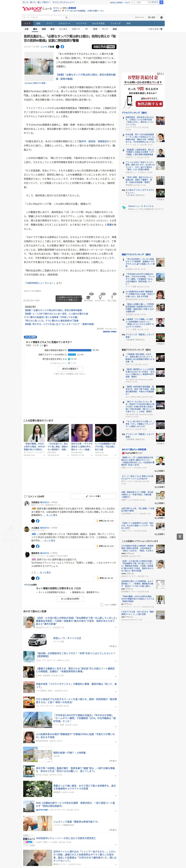Click the article video thumbnail image
Image resolution: width=186 pixels, height=868 pixels.
(39, 66)
